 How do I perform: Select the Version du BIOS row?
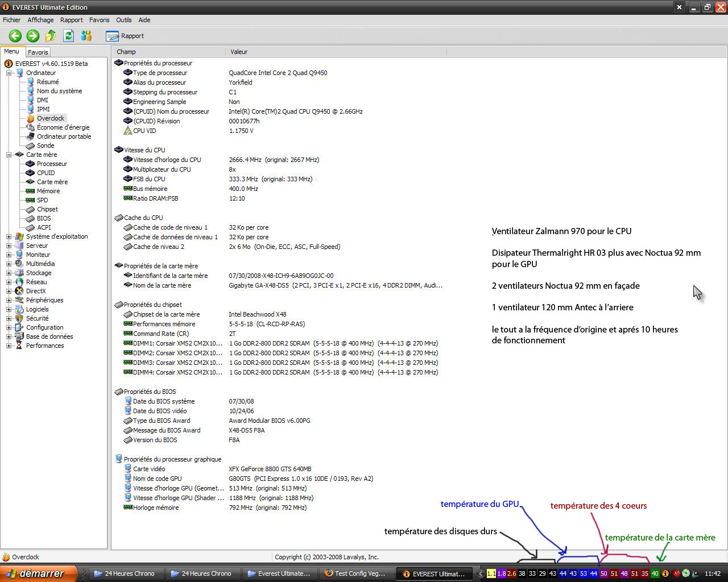279,440
